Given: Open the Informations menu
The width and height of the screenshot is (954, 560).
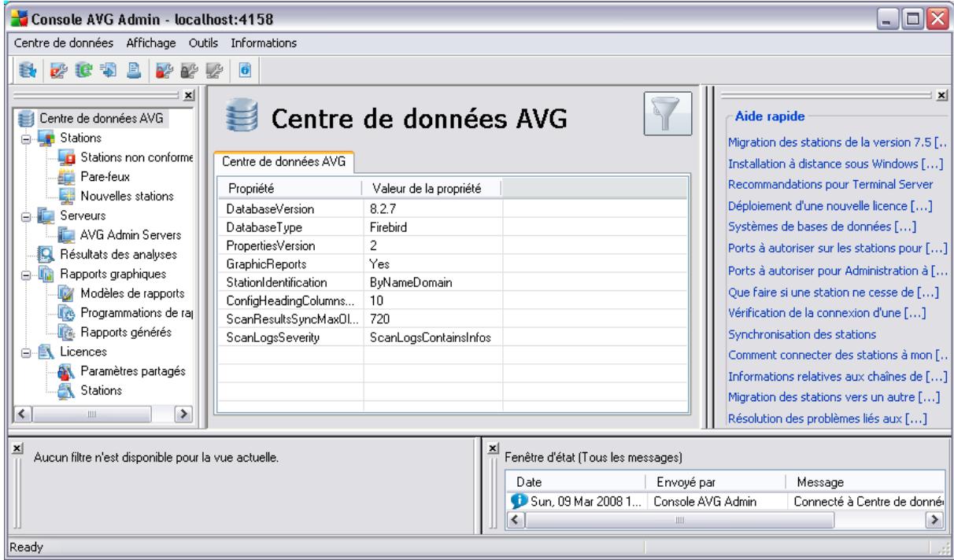Looking at the screenshot, I should (264, 42).
